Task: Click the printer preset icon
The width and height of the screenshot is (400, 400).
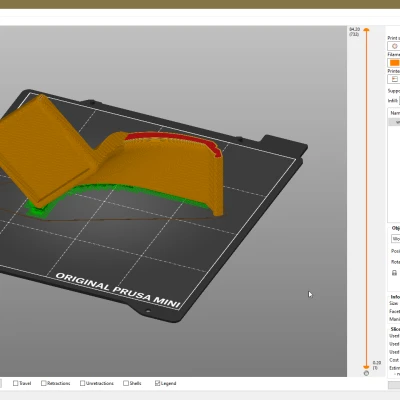Action: [x=395, y=79]
